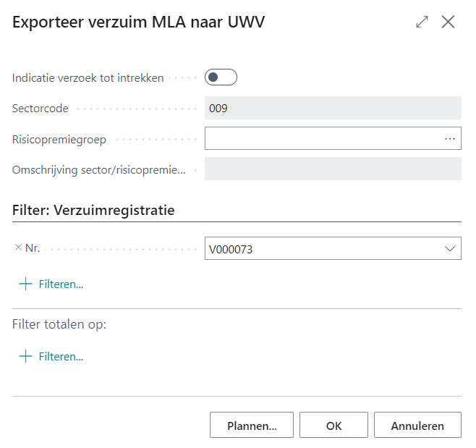Click the Sectorcode field showing 009
The height and width of the screenshot is (448, 476).
point(333,109)
